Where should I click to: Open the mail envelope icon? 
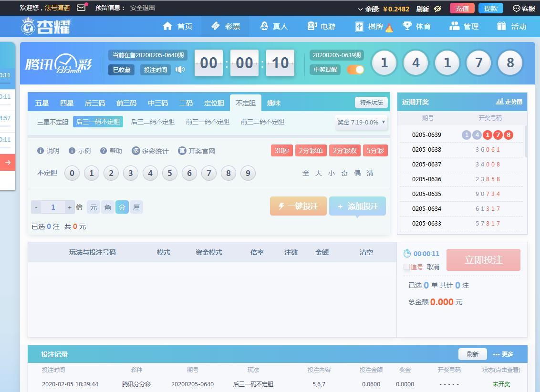click(81, 8)
